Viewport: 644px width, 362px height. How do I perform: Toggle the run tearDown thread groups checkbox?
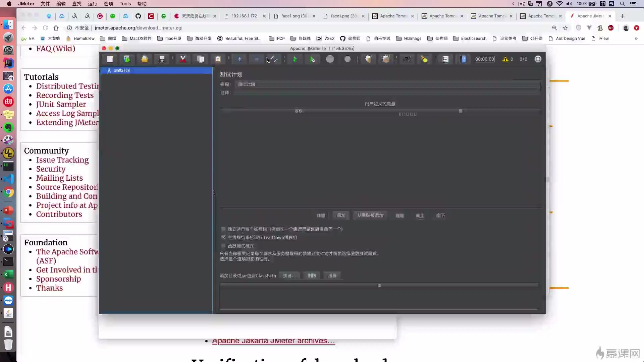point(223,237)
